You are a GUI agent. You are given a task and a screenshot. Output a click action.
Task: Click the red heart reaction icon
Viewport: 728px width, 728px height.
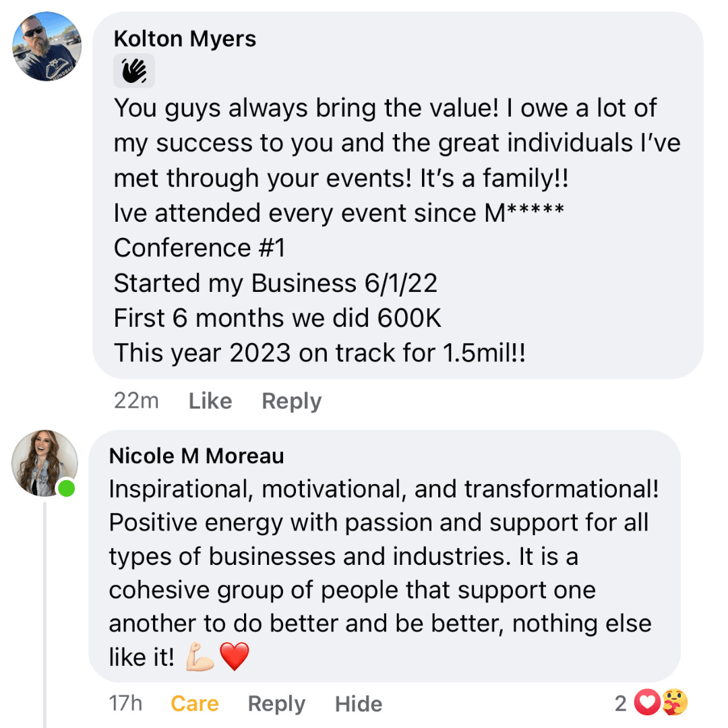coord(648,704)
